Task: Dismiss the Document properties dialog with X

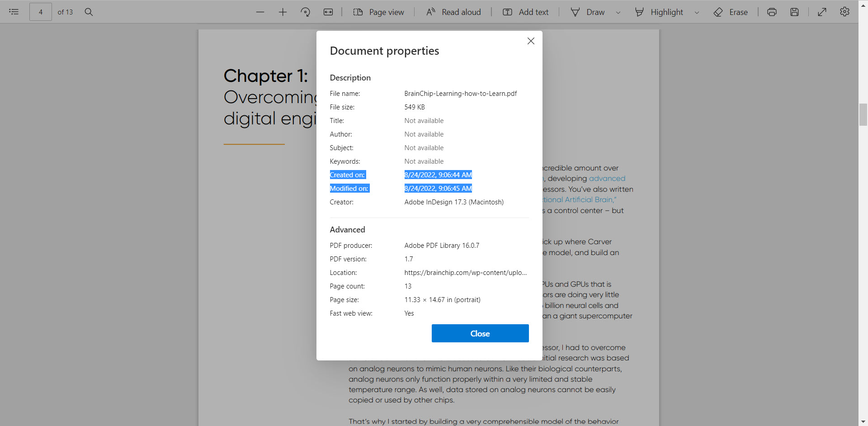Action: tap(531, 41)
